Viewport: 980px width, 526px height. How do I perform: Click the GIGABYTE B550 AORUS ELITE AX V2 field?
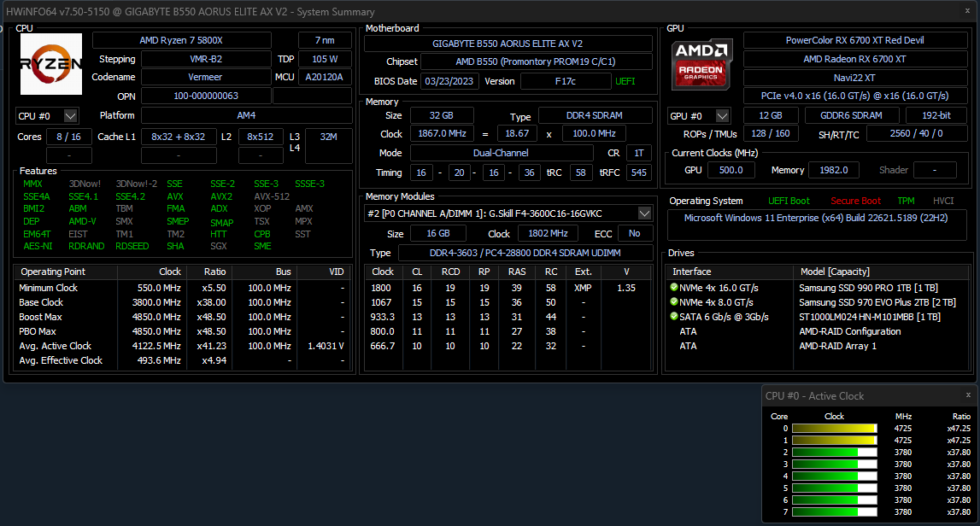point(508,44)
